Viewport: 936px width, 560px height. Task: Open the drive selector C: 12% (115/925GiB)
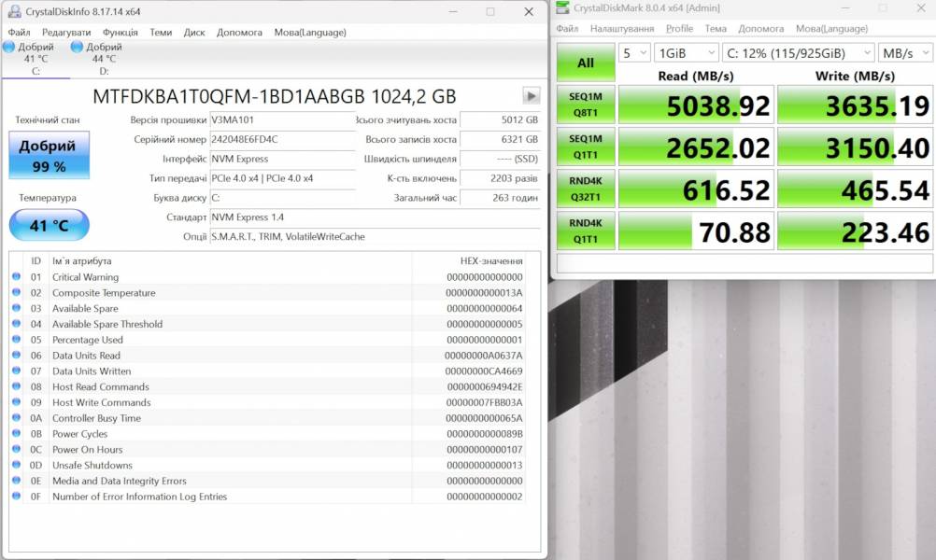pyautogui.click(x=798, y=53)
